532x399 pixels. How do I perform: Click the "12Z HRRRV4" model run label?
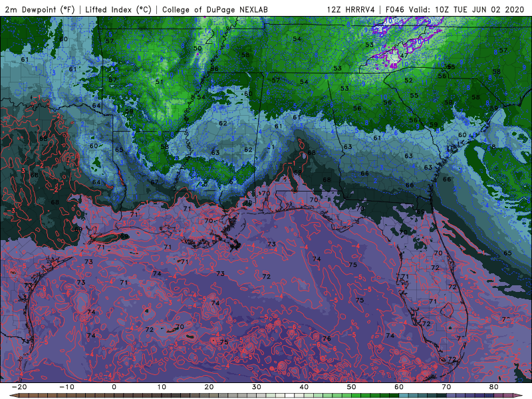pos(350,9)
